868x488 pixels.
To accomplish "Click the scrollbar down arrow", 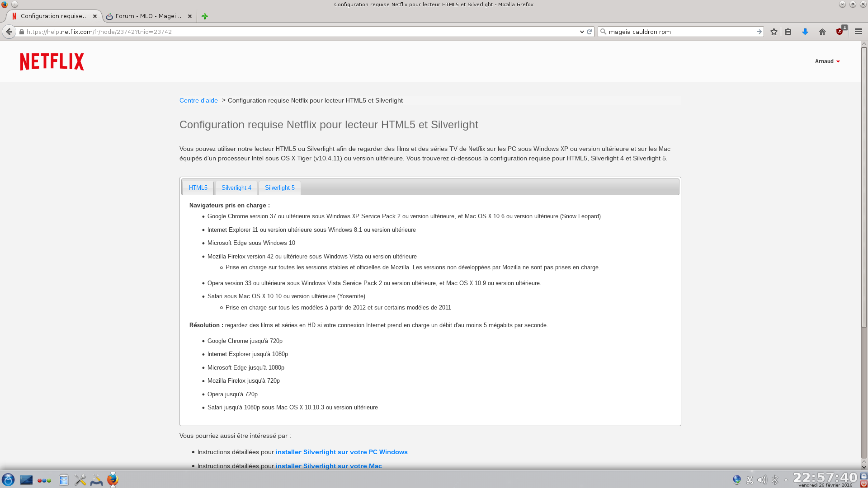I will [864, 467].
